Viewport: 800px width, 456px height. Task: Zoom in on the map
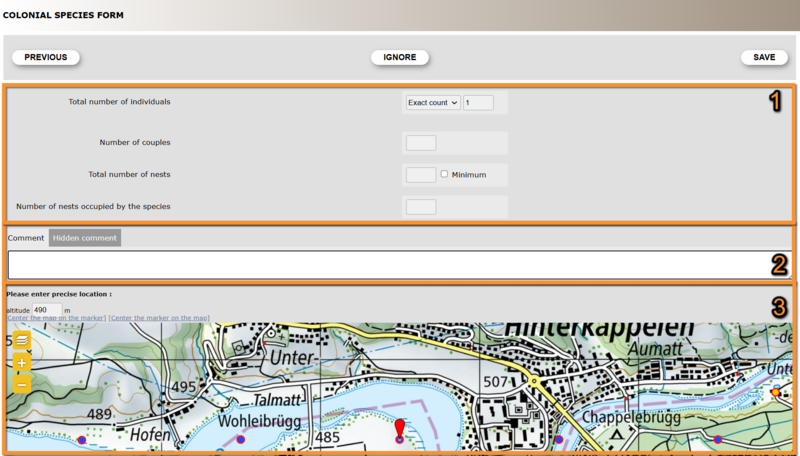point(22,364)
